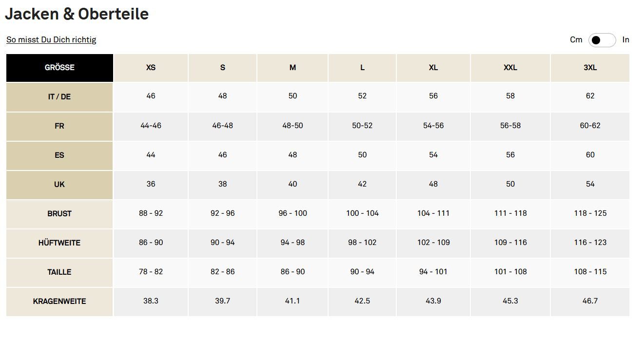Select the FR row label
The image size is (644, 339).
[x=59, y=126]
